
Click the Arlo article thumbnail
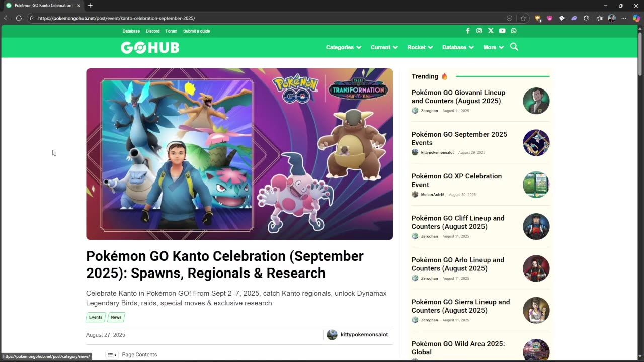[536, 268]
